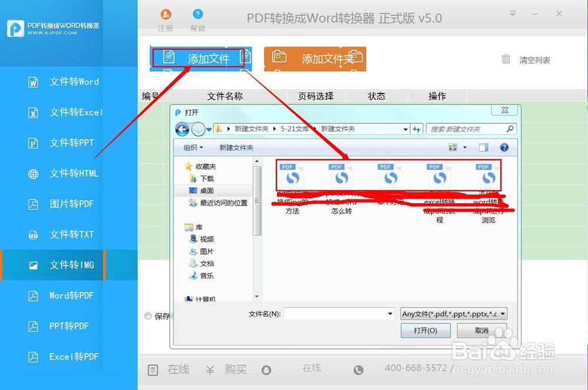
Task: Select 收藏夹 in navigation tree
Action: 201,166
